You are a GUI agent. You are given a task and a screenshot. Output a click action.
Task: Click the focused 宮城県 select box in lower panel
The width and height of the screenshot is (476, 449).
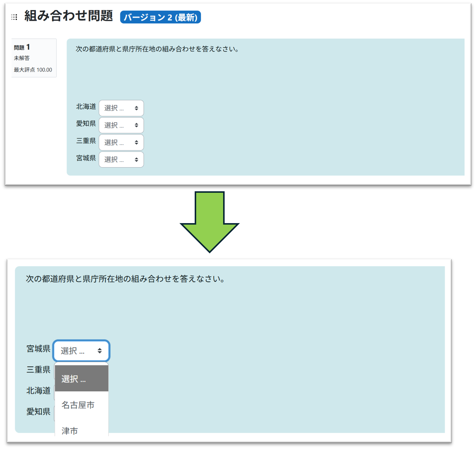click(77, 350)
